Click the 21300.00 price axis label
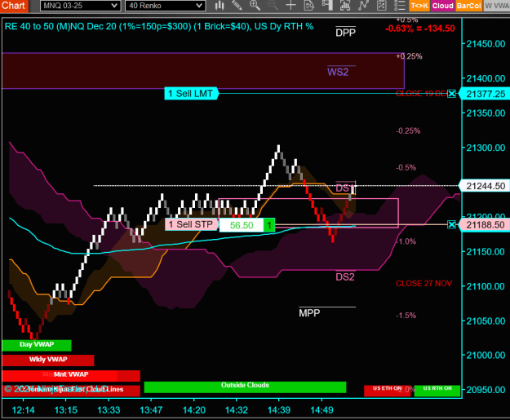This screenshot has width=510, height=420. pyautogui.click(x=486, y=148)
